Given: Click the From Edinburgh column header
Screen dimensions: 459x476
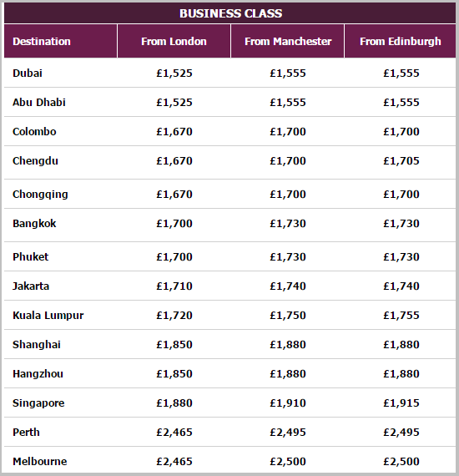Looking at the screenshot, I should point(400,41).
